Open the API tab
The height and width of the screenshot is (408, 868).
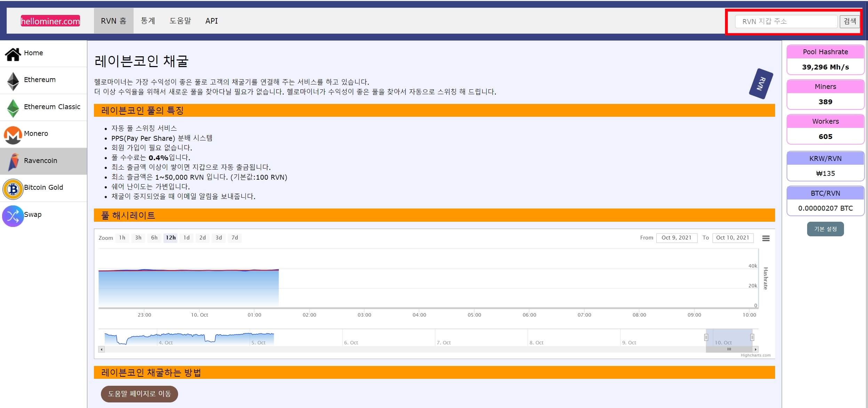click(212, 21)
